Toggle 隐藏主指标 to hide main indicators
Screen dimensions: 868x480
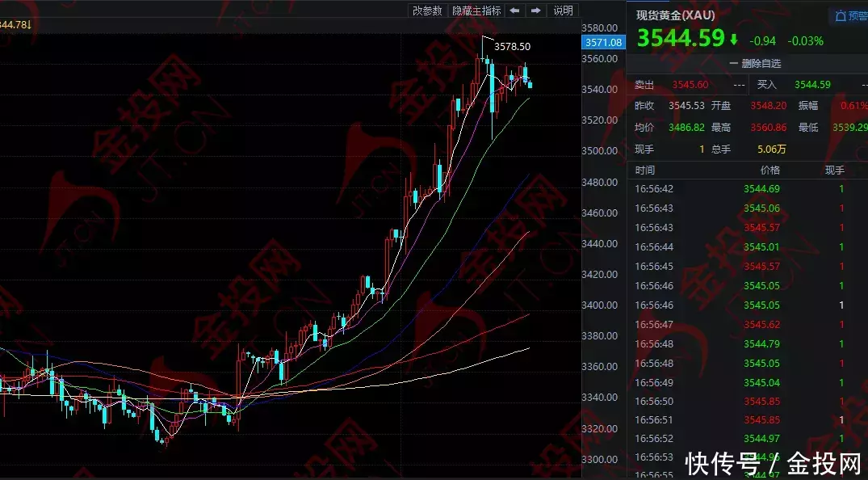point(476,11)
